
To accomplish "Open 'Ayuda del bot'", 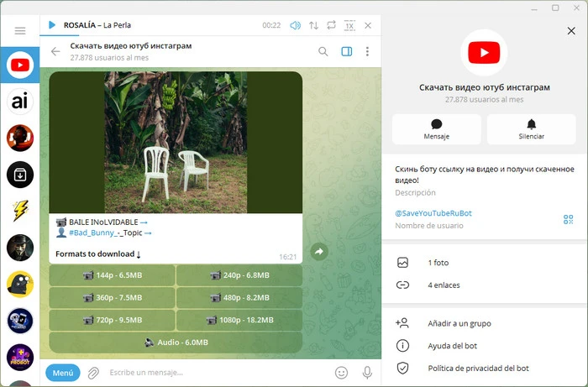I will tap(485, 346).
